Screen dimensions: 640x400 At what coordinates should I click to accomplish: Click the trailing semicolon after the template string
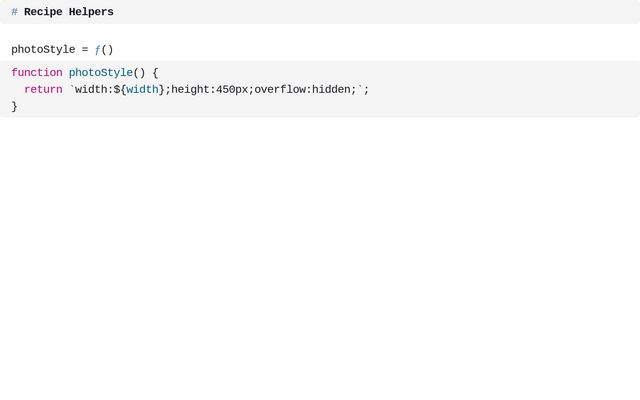point(367,89)
